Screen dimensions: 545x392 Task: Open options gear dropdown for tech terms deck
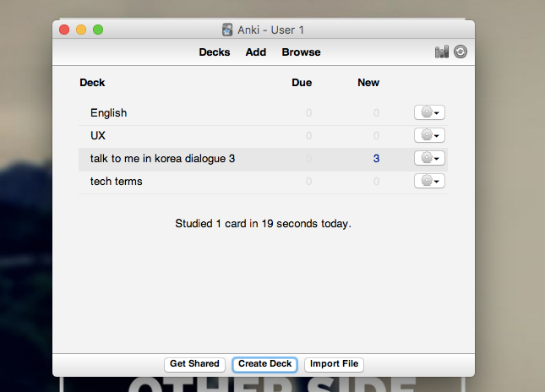tap(429, 181)
